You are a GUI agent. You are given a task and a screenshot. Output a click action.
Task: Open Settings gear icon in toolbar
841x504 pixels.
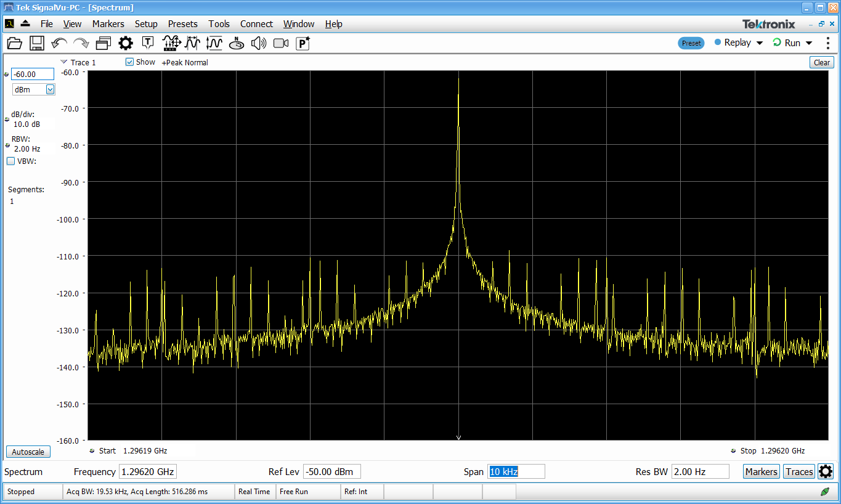[x=126, y=43]
